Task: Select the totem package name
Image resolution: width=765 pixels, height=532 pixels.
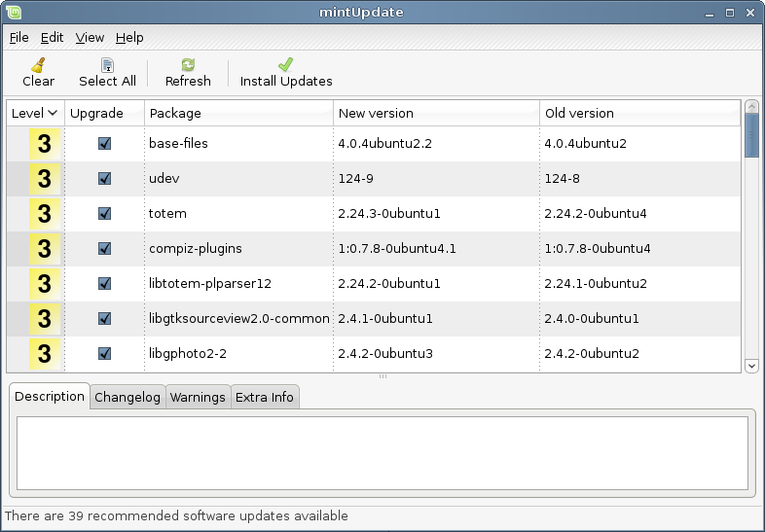Action: point(167,214)
